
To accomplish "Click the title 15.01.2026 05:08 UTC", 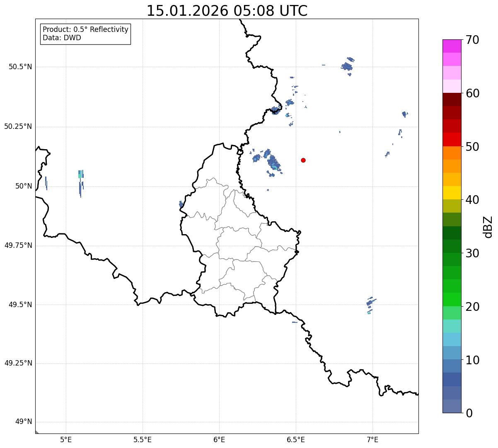I will (x=227, y=11).
